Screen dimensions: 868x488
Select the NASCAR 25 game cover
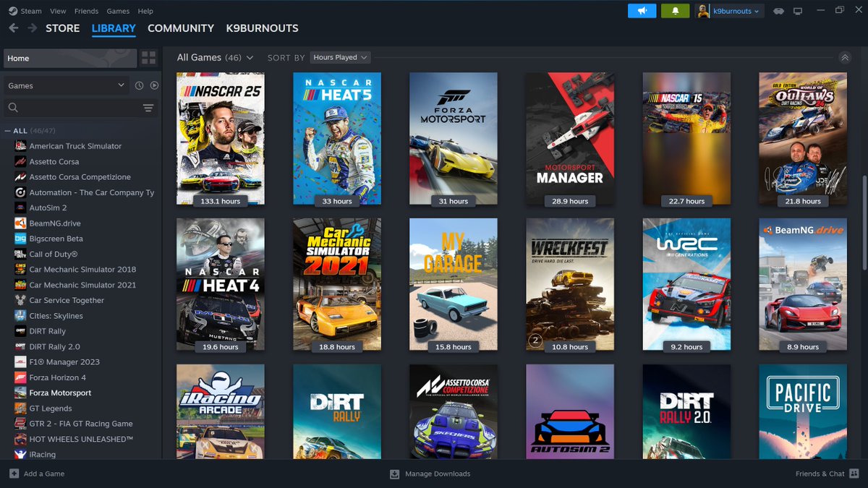click(x=221, y=138)
